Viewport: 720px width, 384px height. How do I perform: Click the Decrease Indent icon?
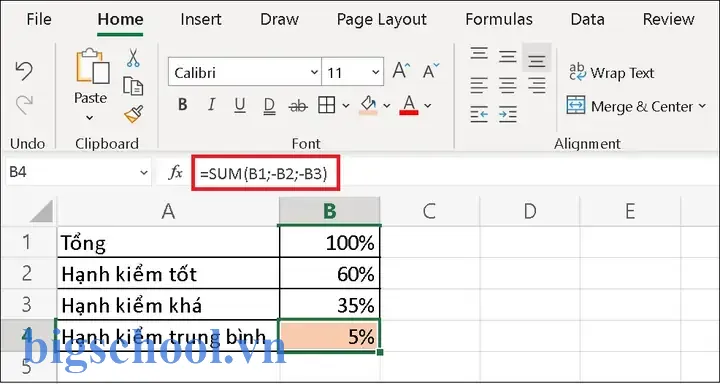479,114
